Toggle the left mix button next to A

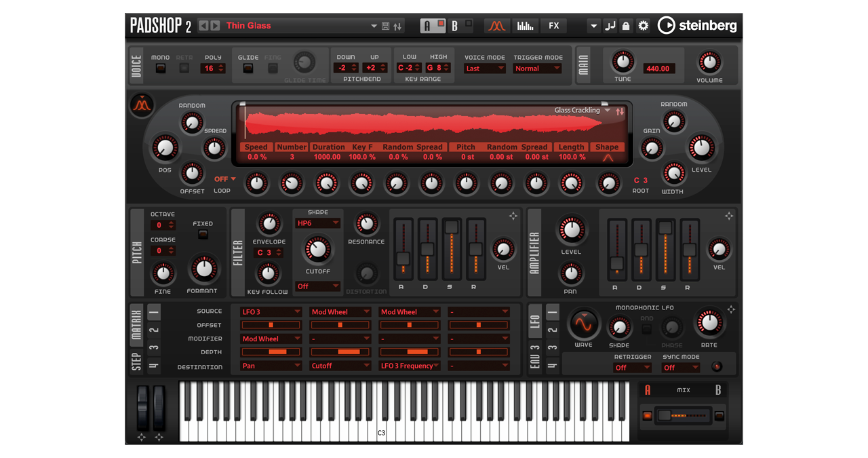pos(648,415)
